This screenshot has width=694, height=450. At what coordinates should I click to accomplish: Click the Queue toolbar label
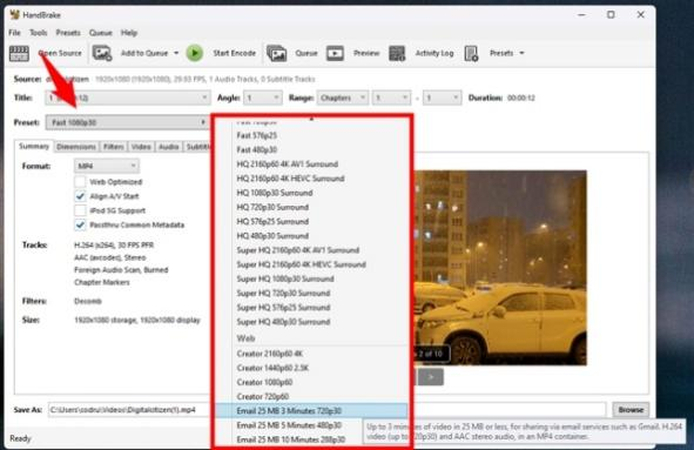[x=306, y=53]
